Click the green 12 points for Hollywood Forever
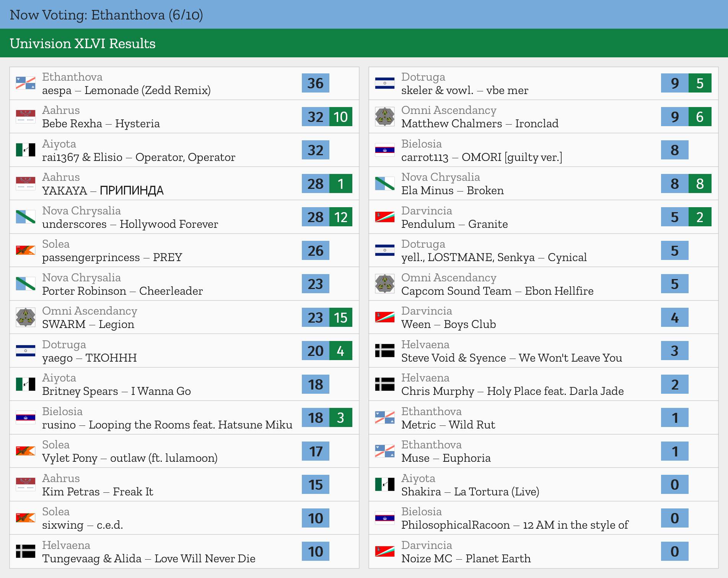This screenshot has height=578, width=728. click(341, 217)
